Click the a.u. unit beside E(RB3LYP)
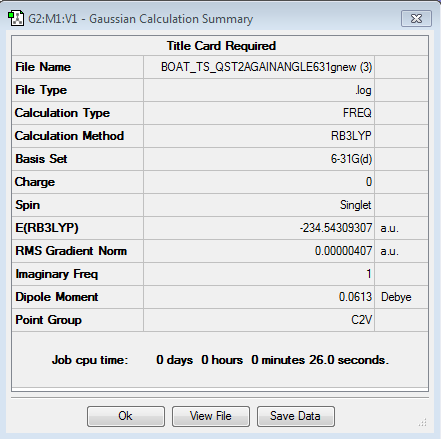The height and width of the screenshot is (439, 441). click(x=389, y=228)
